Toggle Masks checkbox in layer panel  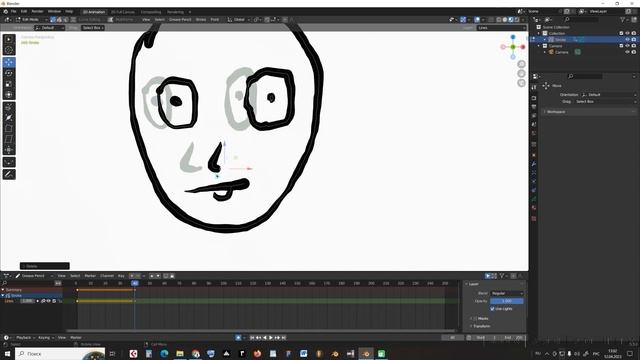pyautogui.click(x=475, y=318)
